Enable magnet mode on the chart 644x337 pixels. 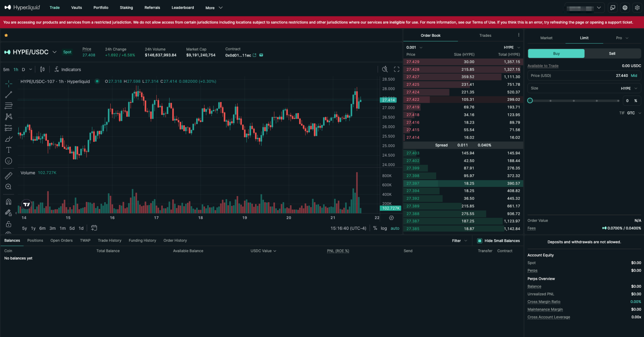click(x=9, y=202)
